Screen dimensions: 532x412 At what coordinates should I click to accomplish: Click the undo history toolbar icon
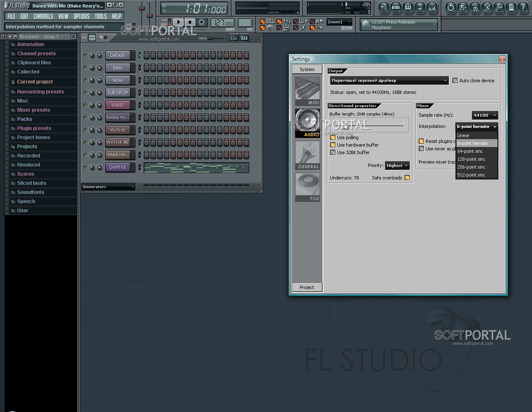(x=451, y=7)
